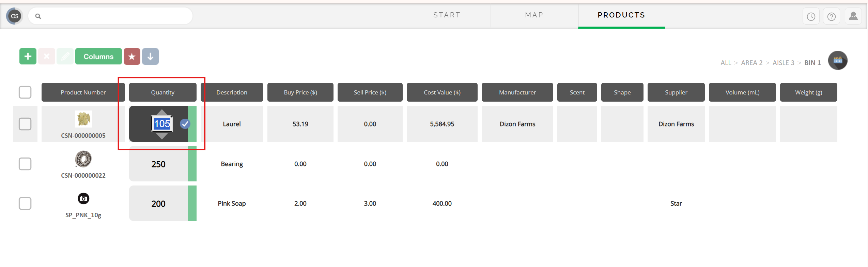
Task: Check the CSN-000000022 row checkbox
Action: point(25,164)
